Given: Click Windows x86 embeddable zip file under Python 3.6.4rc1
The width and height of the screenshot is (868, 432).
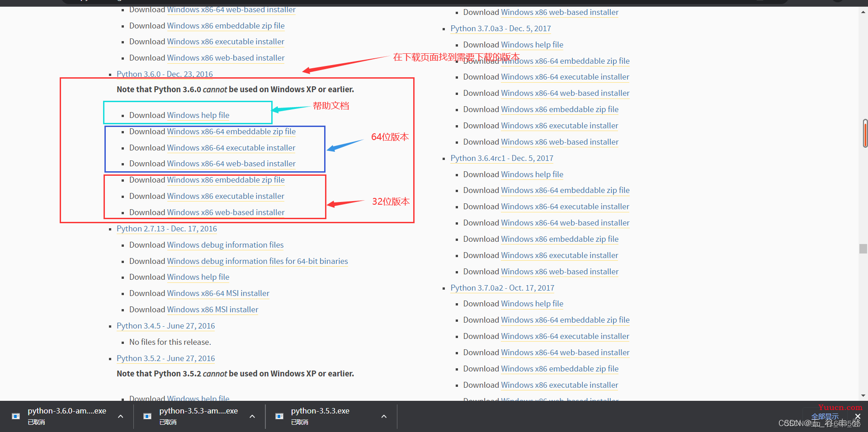Looking at the screenshot, I should pyautogui.click(x=560, y=239).
